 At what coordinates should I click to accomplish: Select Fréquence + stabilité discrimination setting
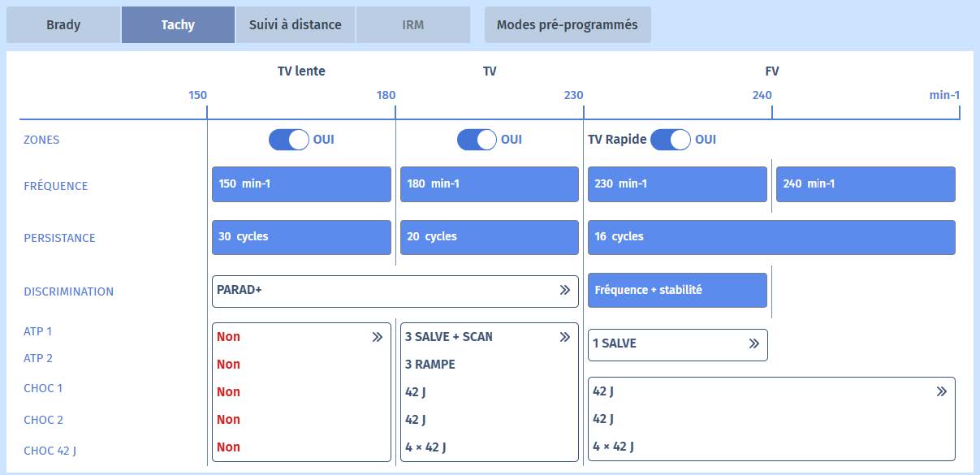pos(677,290)
